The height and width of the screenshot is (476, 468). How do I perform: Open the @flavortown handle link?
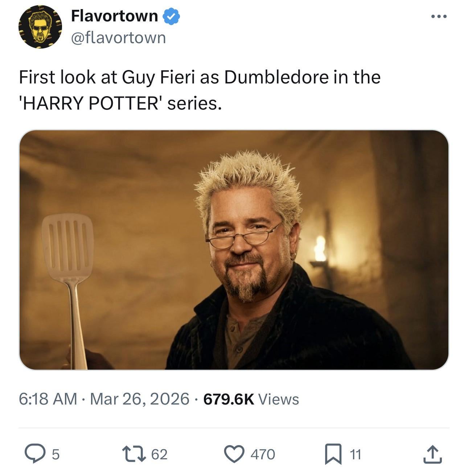pyautogui.click(x=118, y=38)
